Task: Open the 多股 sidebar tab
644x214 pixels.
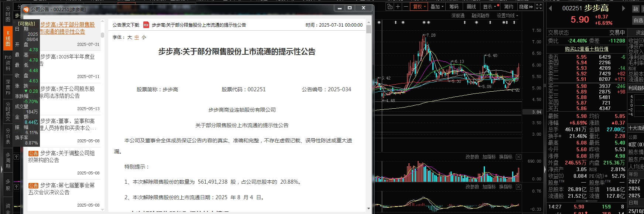Action: pos(8,185)
